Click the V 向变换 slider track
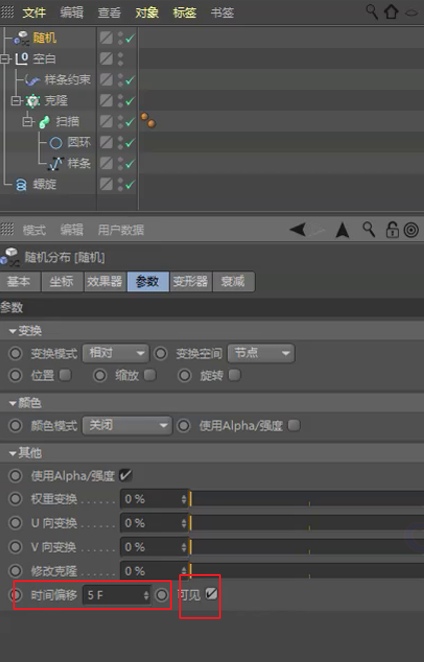This screenshot has width=424, height=662. (x=307, y=547)
